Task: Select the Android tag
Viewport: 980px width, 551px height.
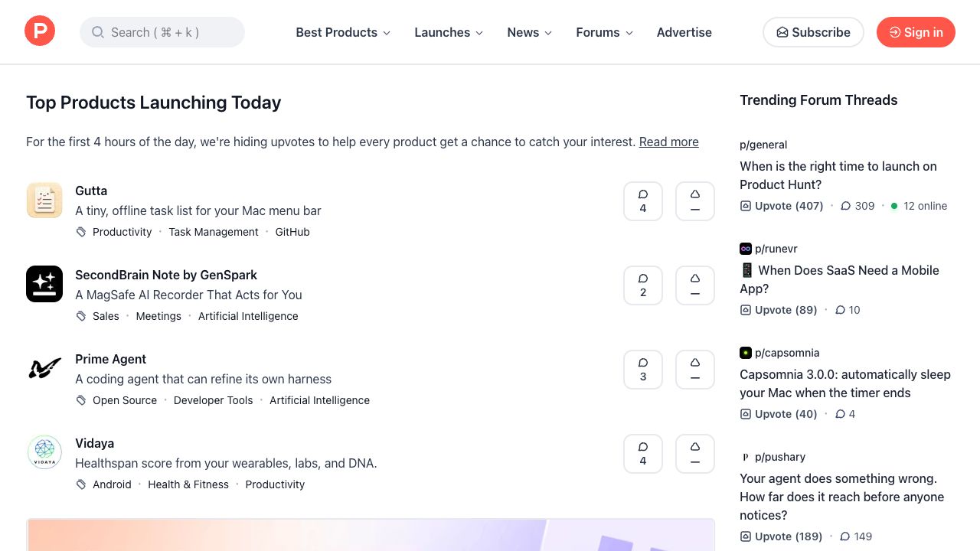Action: click(x=112, y=484)
